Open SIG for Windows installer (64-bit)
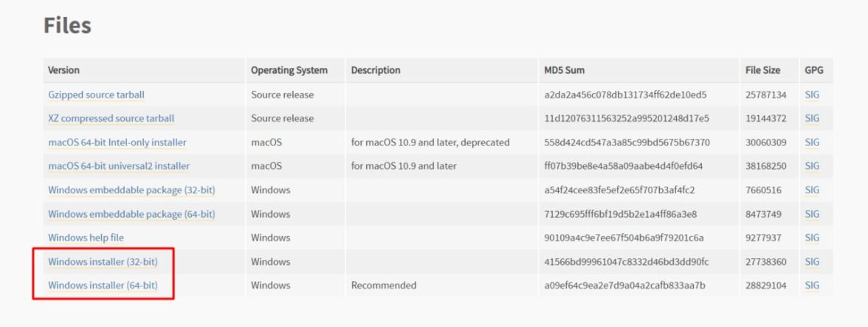Image resolution: width=868 pixels, height=327 pixels. click(812, 285)
